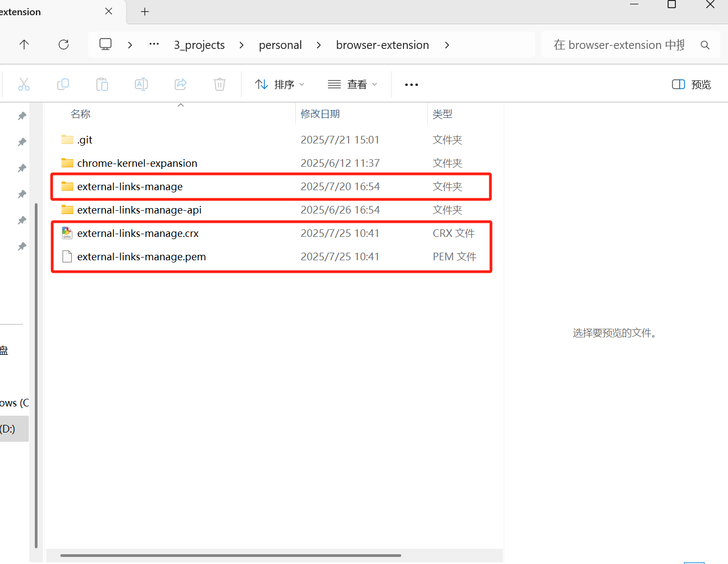Open the 查看 view dropdown
The width and height of the screenshot is (728, 564).
coord(352,84)
